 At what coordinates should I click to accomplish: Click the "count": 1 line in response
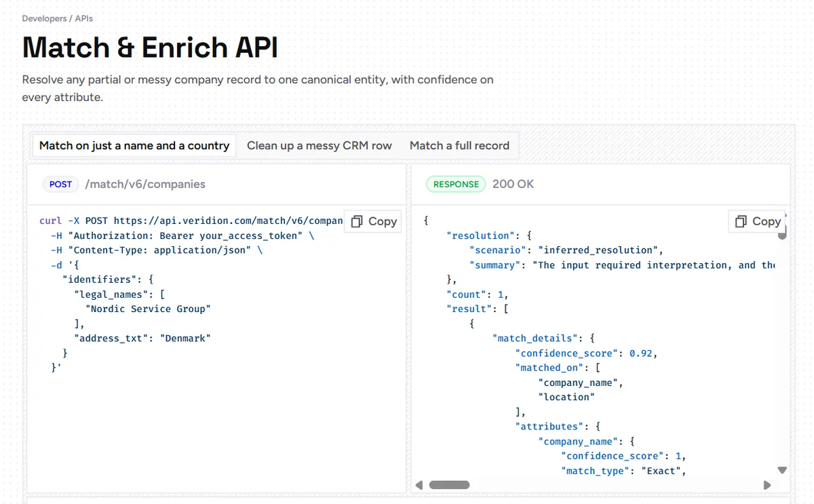(478, 294)
